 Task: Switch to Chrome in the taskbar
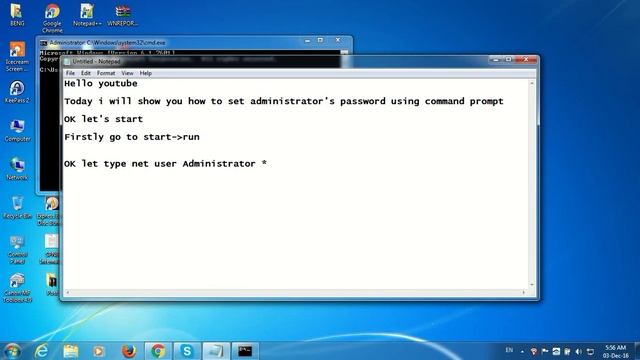pos(158,351)
